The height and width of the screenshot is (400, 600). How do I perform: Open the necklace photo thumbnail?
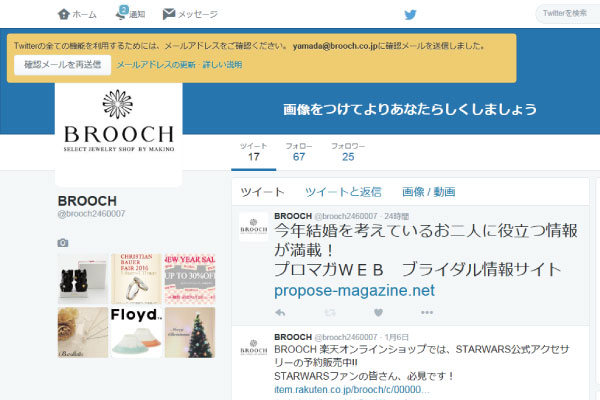(x=83, y=333)
